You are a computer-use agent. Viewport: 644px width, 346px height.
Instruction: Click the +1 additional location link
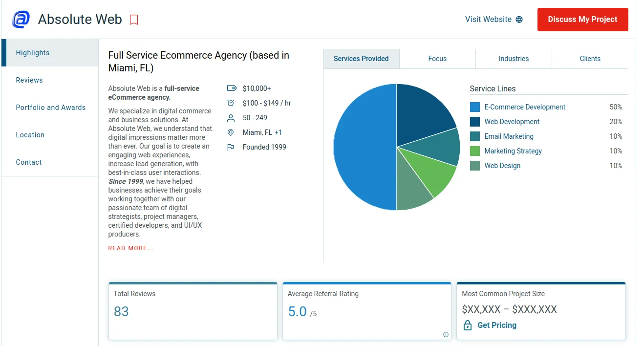coord(278,132)
